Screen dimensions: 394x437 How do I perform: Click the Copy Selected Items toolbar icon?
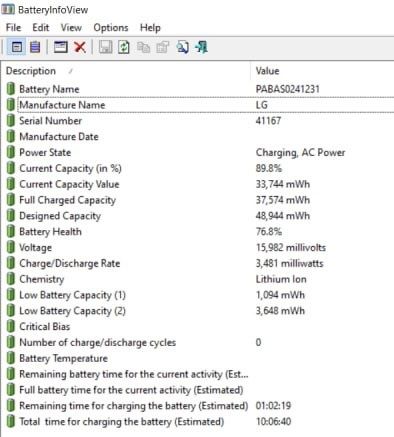coord(143,47)
